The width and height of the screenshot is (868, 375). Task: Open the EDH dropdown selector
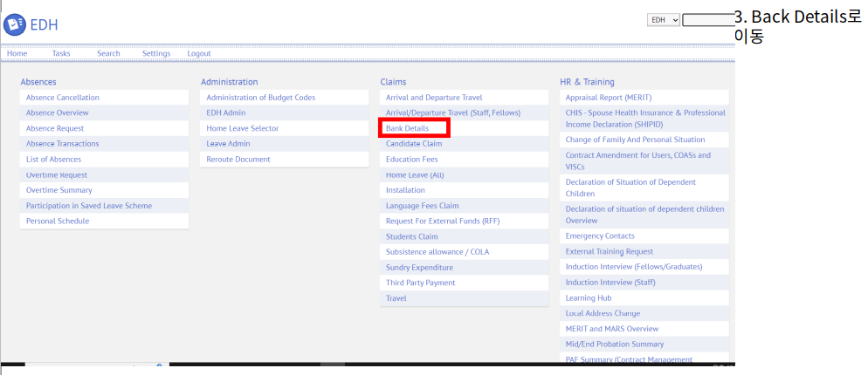(x=663, y=19)
